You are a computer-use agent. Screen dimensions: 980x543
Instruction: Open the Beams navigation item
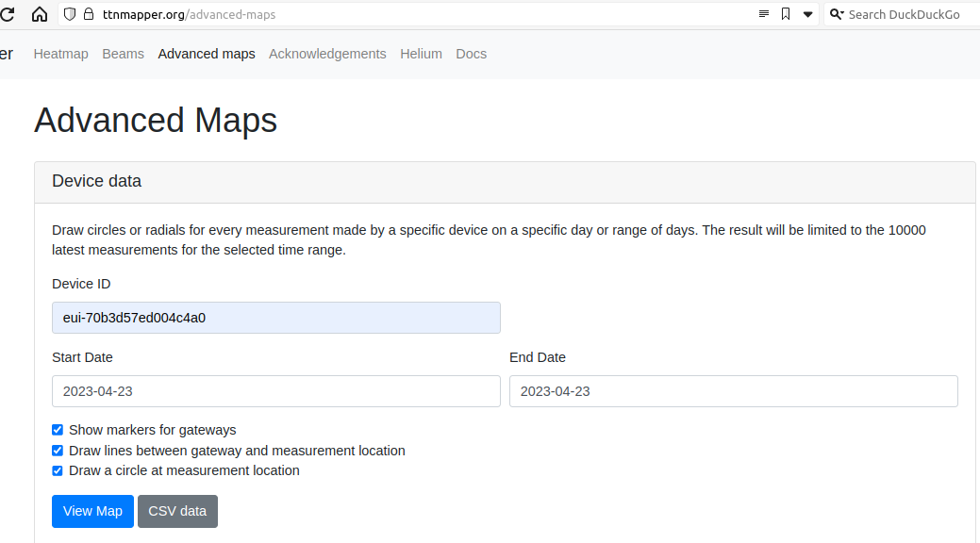click(x=124, y=54)
